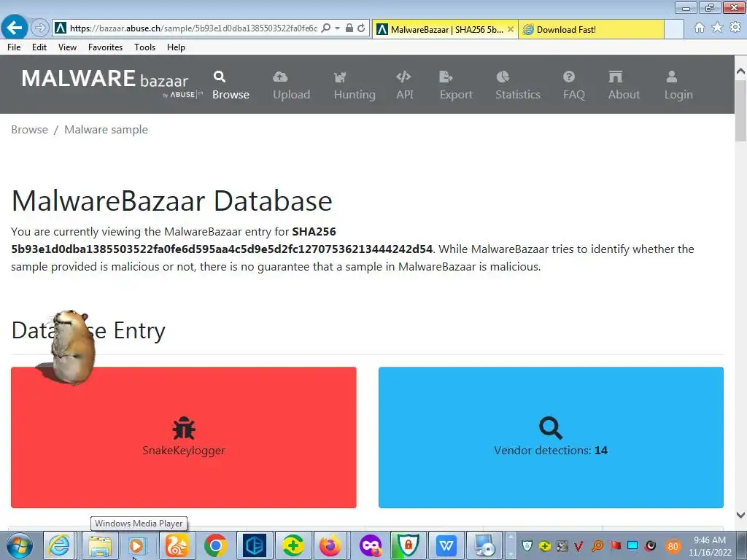This screenshot has width=747, height=560.
Task: Open the Edit menu
Action: tap(39, 47)
